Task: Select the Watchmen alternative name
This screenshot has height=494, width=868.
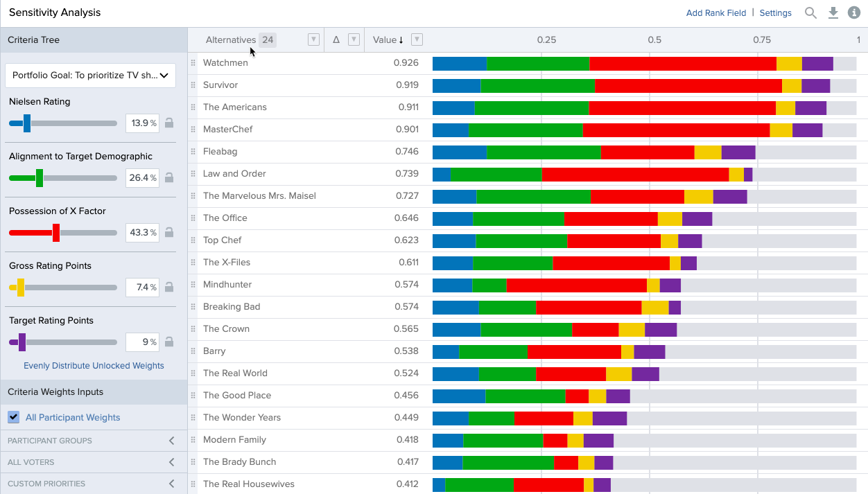Action: click(x=225, y=63)
